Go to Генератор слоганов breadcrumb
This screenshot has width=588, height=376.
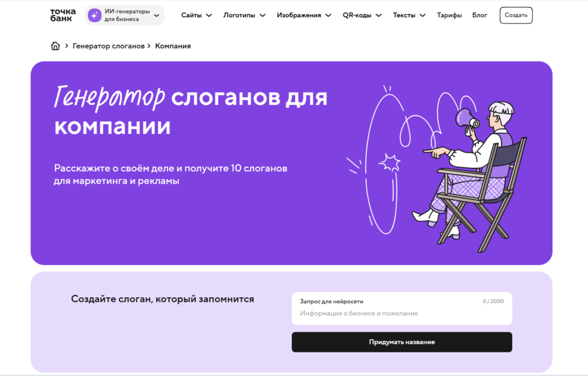(x=109, y=46)
